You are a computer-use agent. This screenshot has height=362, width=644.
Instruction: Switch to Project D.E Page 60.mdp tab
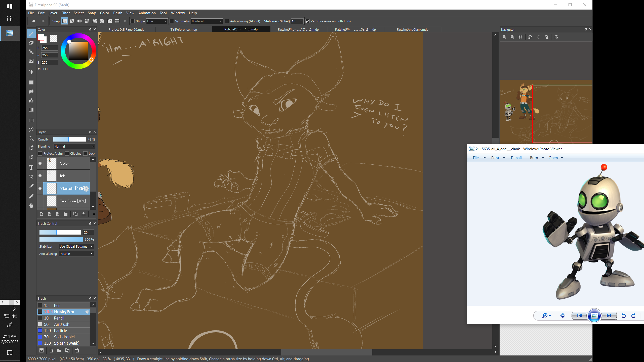click(127, 29)
